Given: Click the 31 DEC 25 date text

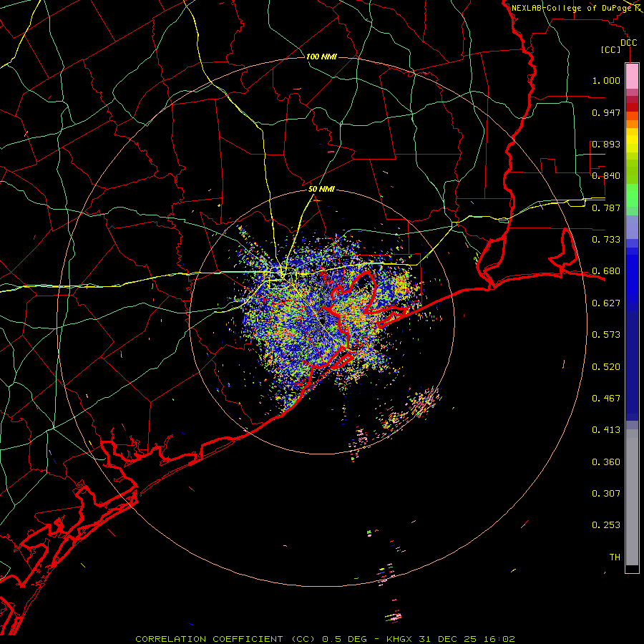Looking at the screenshot, I should (448, 639).
